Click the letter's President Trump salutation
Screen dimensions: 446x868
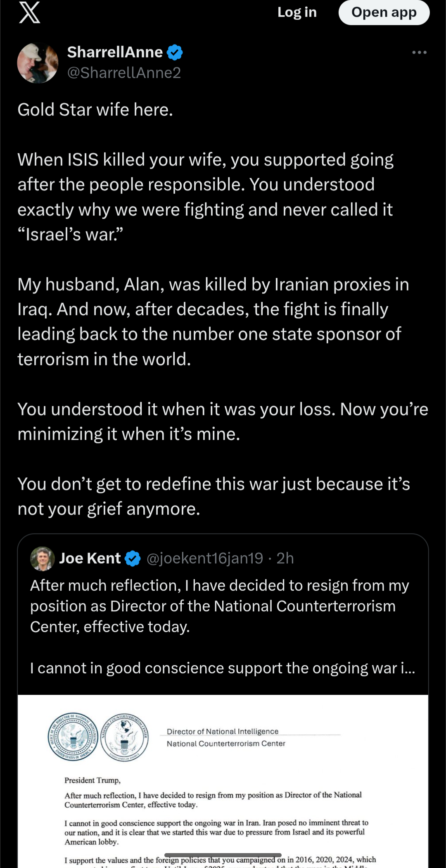tap(92, 780)
